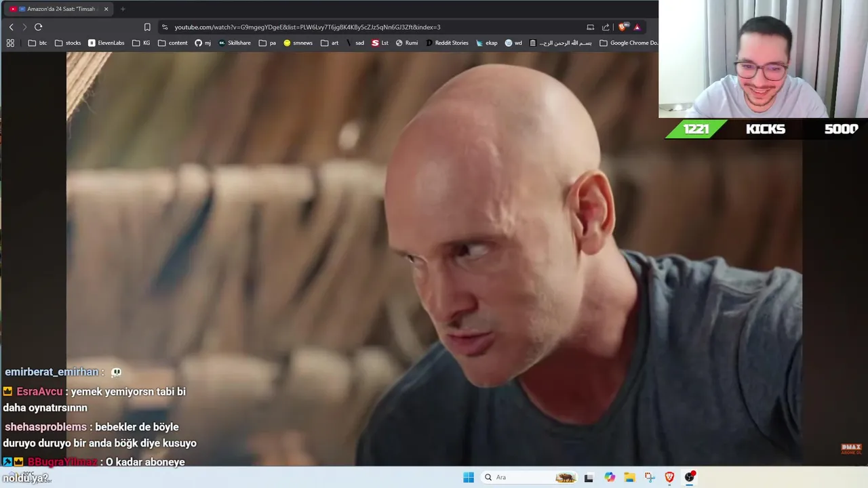Open the smnews bookmark
The width and height of the screenshot is (868, 488).
298,43
